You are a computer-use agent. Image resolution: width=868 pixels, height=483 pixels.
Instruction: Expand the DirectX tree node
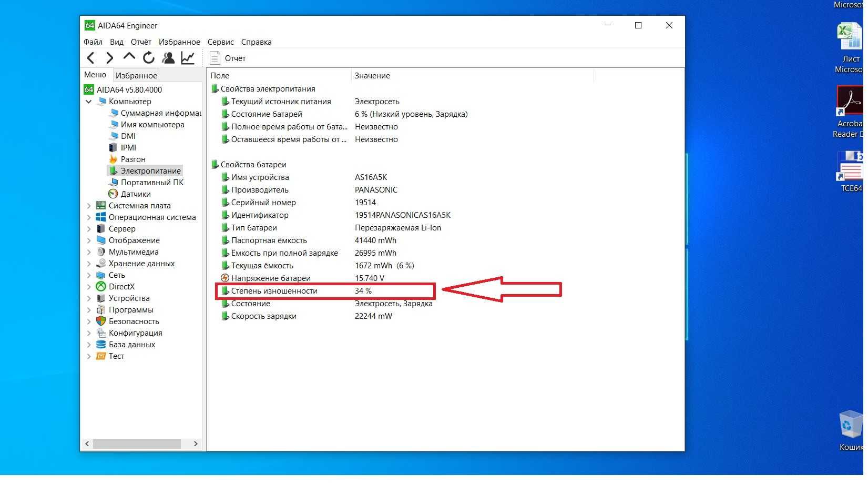(88, 287)
